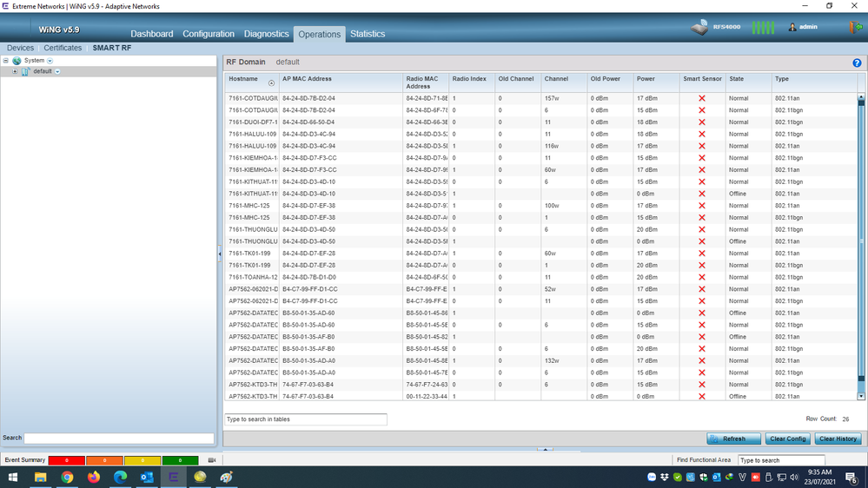Click the event summary camera icon
This screenshot has width=868, height=488.
pos(211,460)
